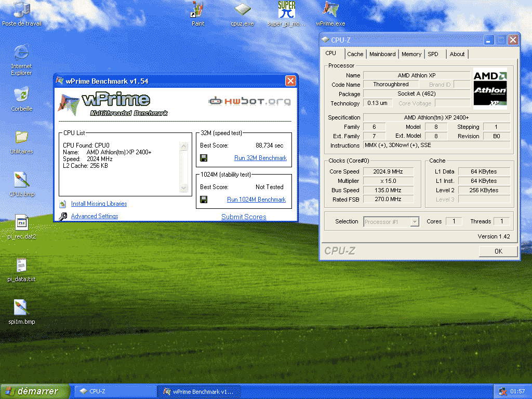
Task: Click the Install Missing Libraries link
Action: (x=99, y=204)
